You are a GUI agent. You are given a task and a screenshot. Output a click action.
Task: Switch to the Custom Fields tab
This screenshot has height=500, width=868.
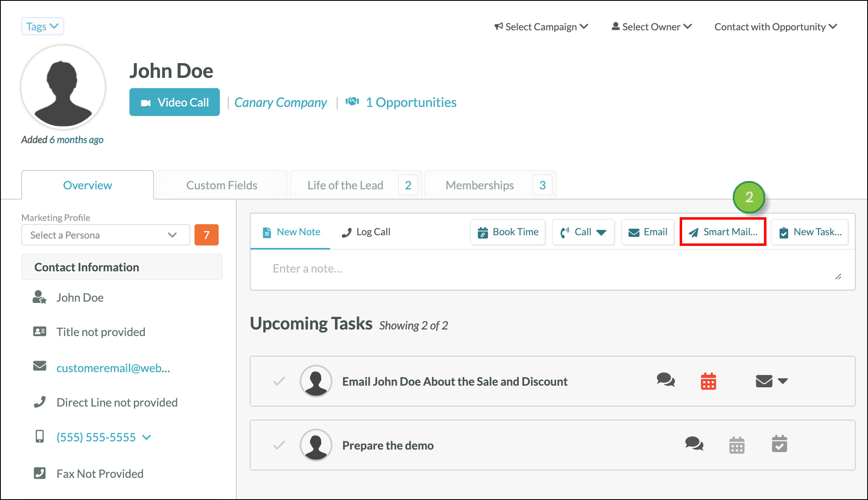[x=222, y=185]
